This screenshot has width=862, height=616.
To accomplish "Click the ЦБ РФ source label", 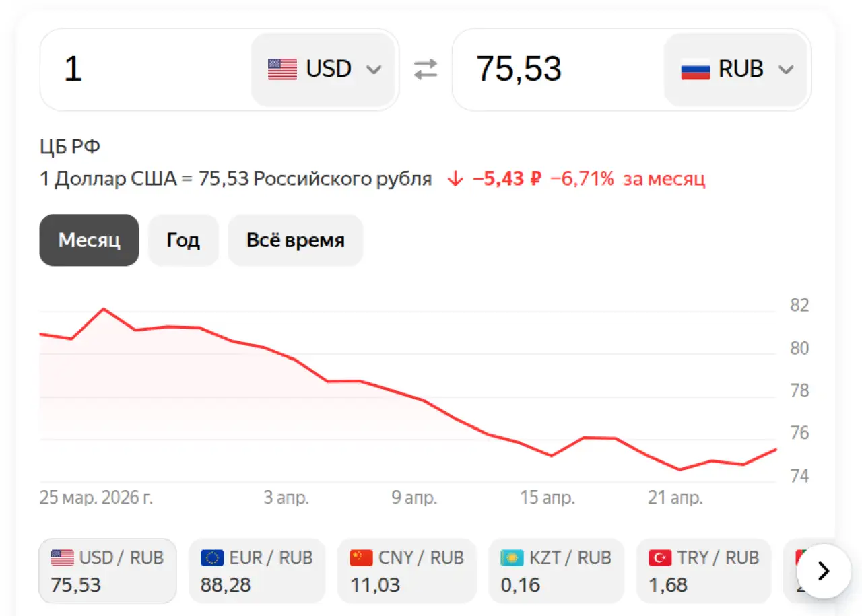I will [x=70, y=147].
